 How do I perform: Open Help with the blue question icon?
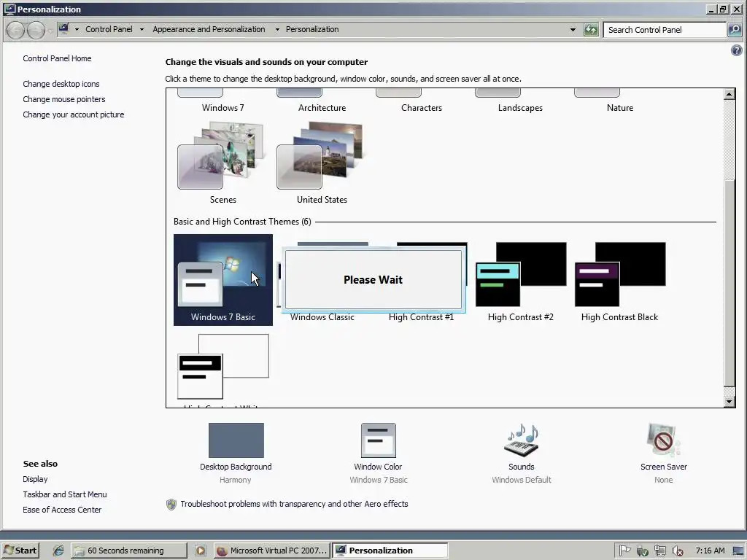point(736,50)
